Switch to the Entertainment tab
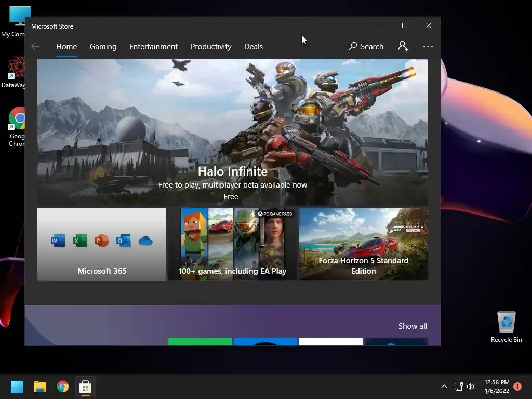 [x=153, y=46]
